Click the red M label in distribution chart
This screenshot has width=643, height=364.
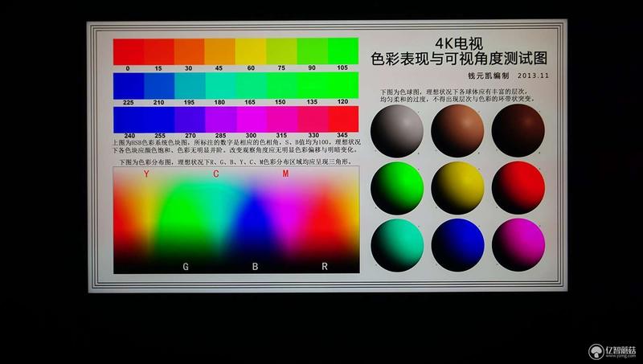coord(285,174)
